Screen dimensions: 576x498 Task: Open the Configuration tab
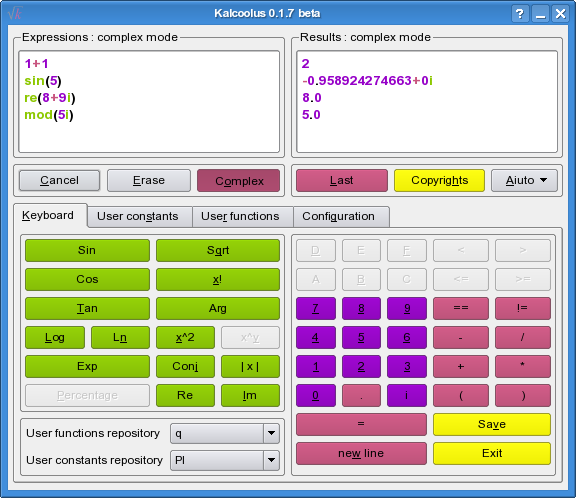[338, 216]
